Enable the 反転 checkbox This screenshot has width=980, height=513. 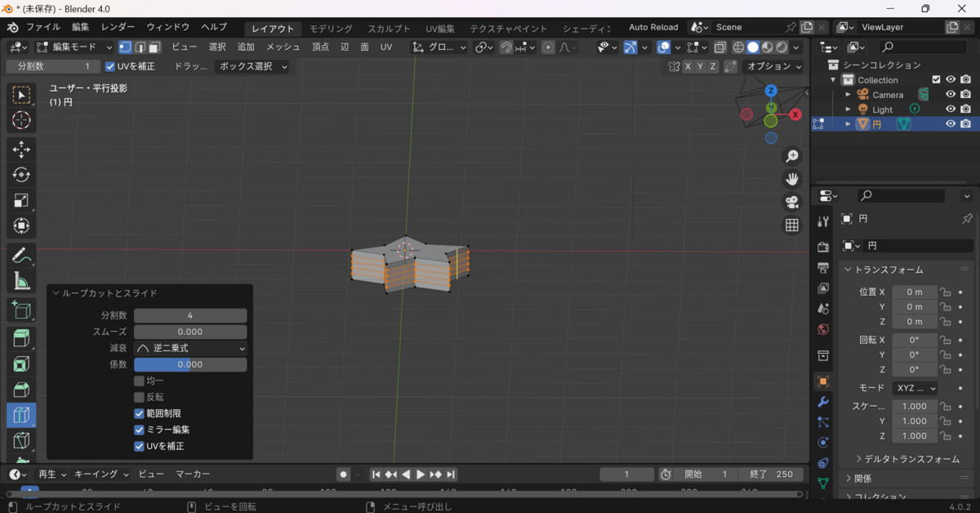[x=139, y=397]
